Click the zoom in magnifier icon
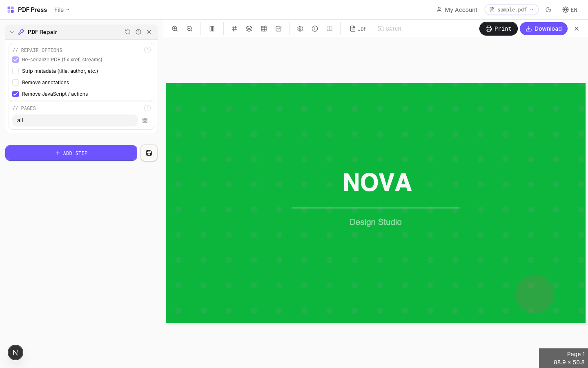The width and height of the screenshot is (588, 368). coord(175,29)
